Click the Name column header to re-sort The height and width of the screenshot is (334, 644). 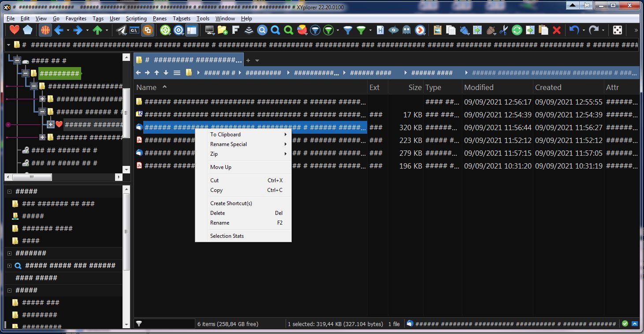(147, 87)
